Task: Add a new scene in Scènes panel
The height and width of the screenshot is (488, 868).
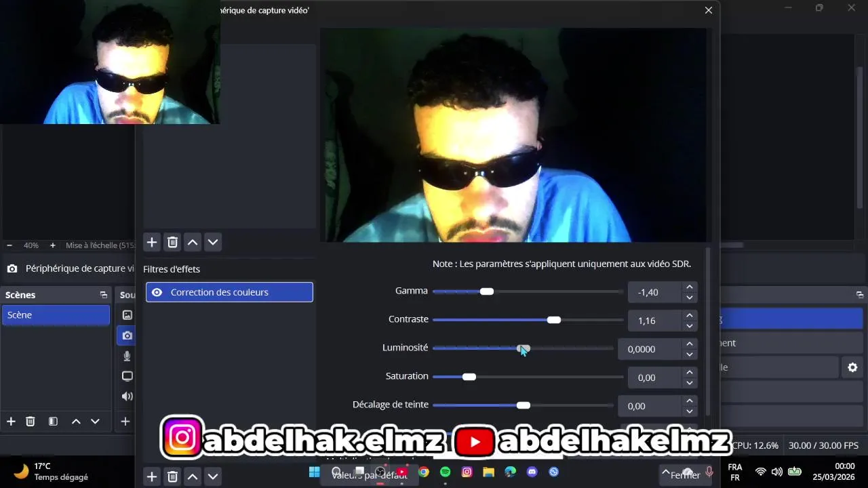Action: [x=11, y=422]
